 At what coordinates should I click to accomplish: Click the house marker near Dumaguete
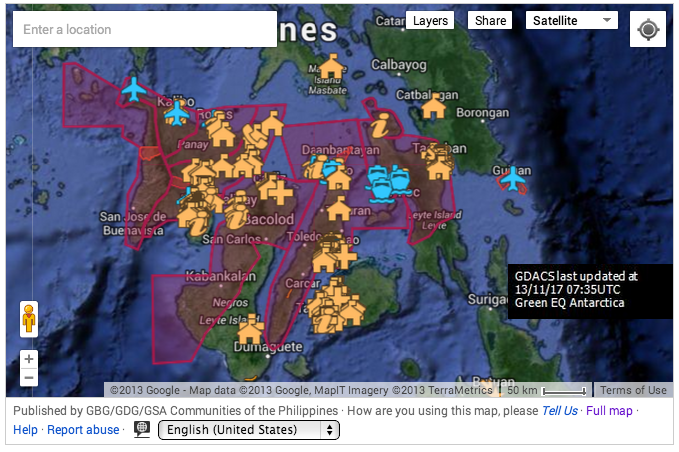coord(250,329)
